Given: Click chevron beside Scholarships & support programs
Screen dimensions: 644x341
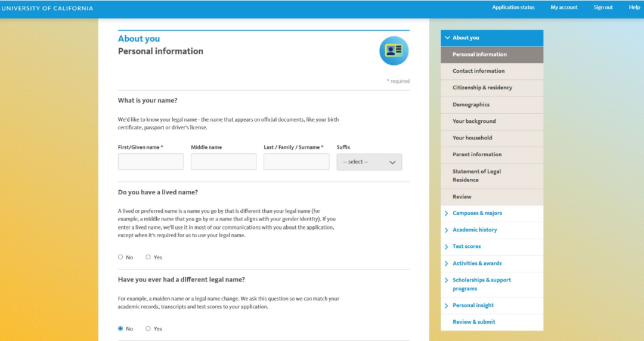Looking at the screenshot, I should coord(447,280).
